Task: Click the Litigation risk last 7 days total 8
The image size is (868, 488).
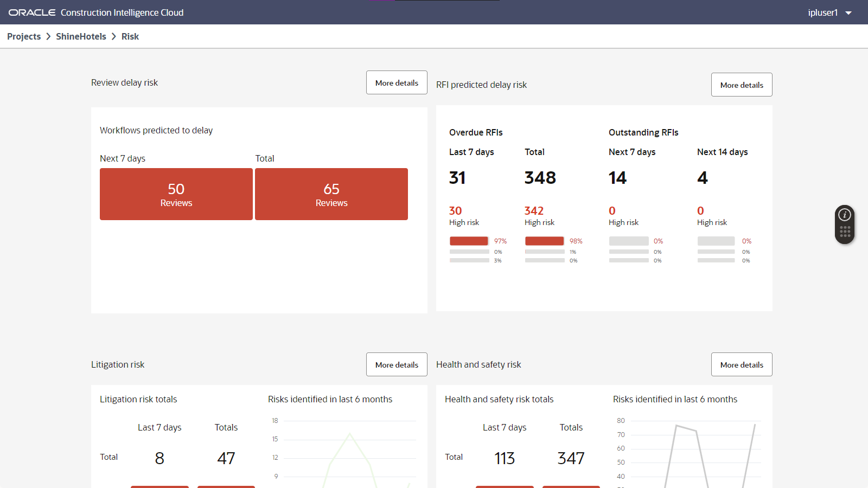Action: pos(159,458)
